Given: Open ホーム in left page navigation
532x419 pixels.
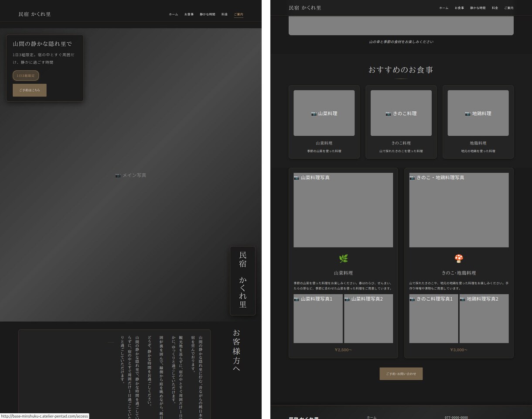Looking at the screenshot, I should tap(174, 14).
